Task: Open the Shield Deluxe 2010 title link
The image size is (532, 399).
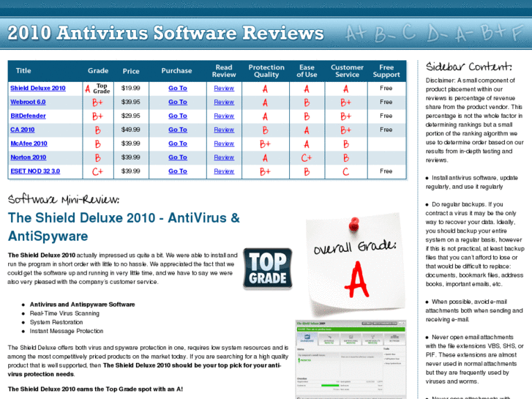Action: pos(37,89)
